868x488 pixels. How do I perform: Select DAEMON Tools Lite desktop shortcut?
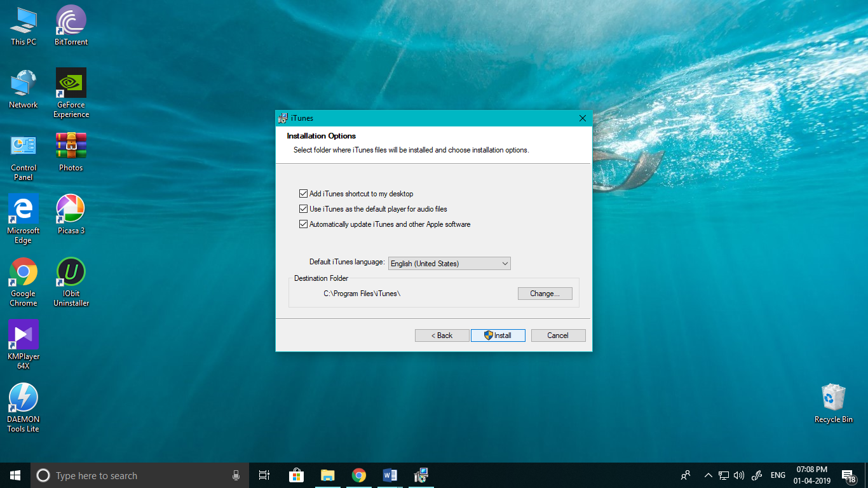(x=24, y=408)
